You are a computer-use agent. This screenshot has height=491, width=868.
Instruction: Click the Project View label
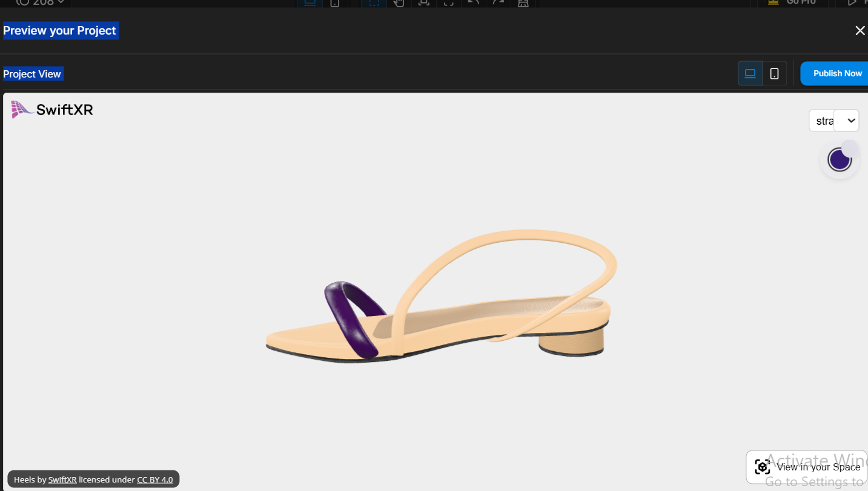tap(32, 74)
